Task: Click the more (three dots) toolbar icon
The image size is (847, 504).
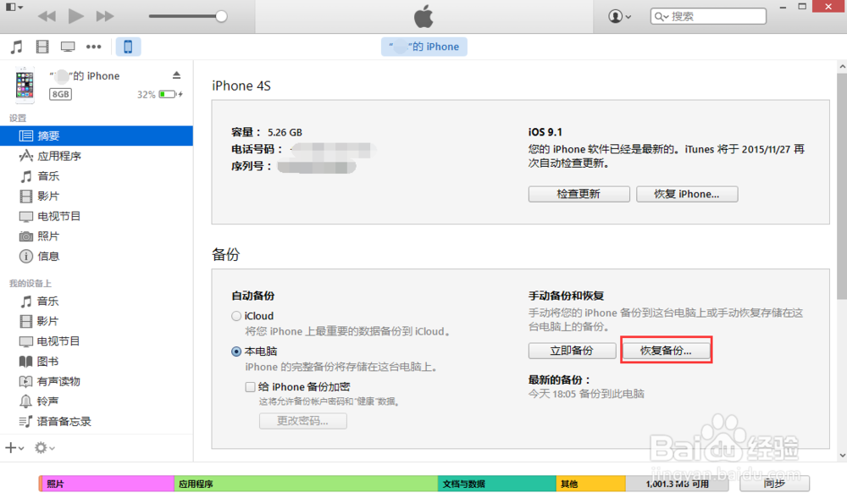Action: 93,47
